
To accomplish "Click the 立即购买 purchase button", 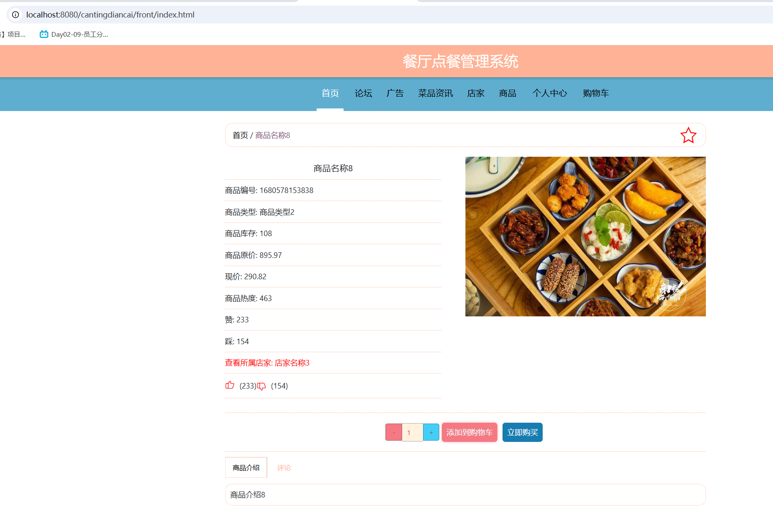I will tap(522, 432).
